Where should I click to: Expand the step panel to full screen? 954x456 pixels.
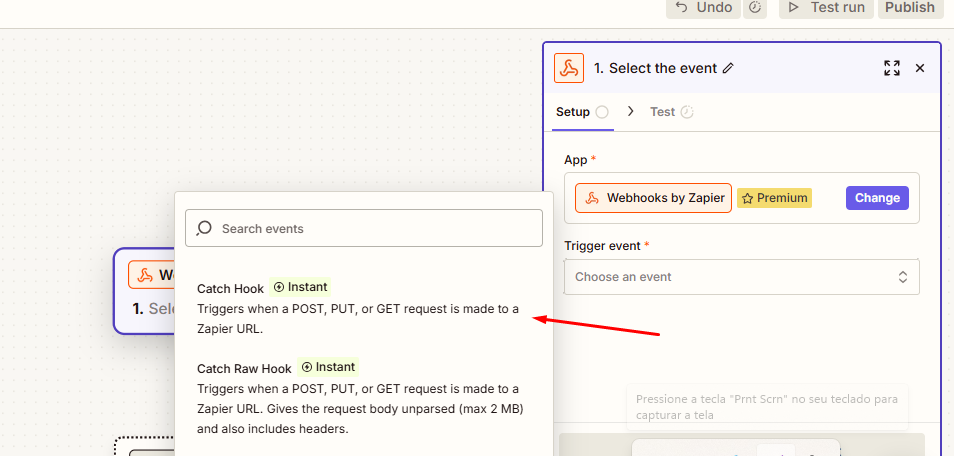click(892, 68)
